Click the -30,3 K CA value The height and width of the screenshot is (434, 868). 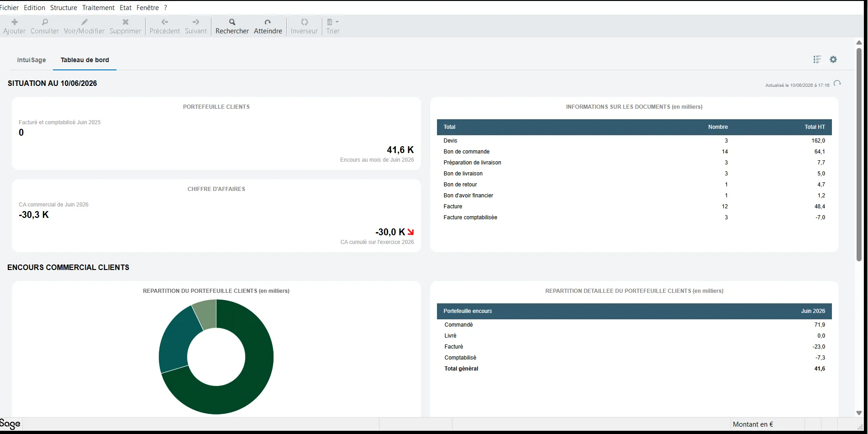click(34, 215)
